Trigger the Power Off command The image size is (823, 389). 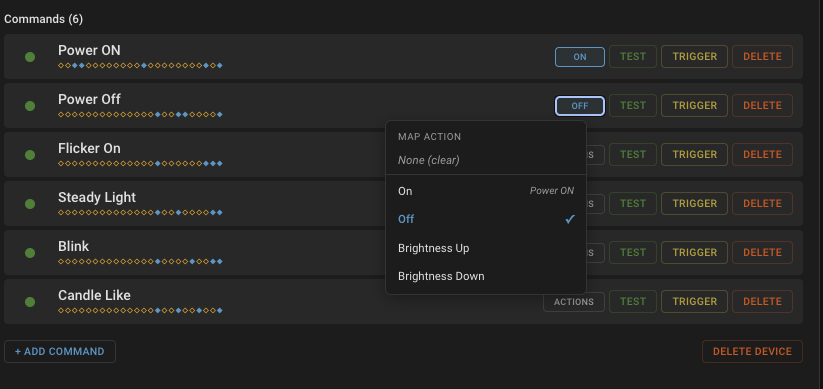[x=694, y=106]
